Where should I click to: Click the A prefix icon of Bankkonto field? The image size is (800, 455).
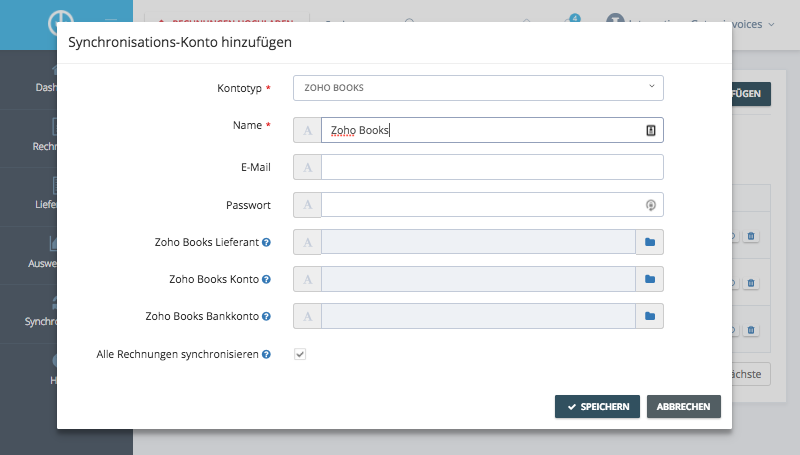(307, 316)
